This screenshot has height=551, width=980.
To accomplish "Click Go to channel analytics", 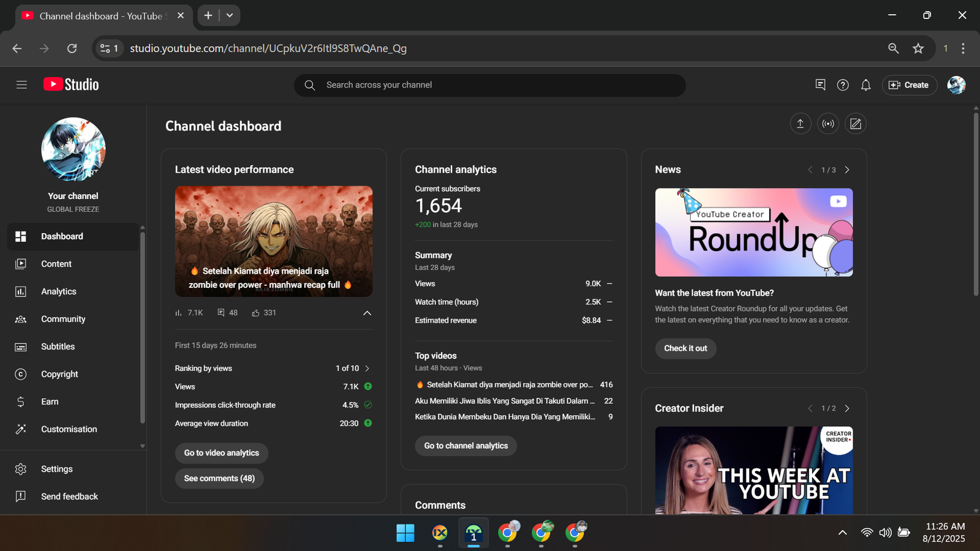I will coord(466,446).
